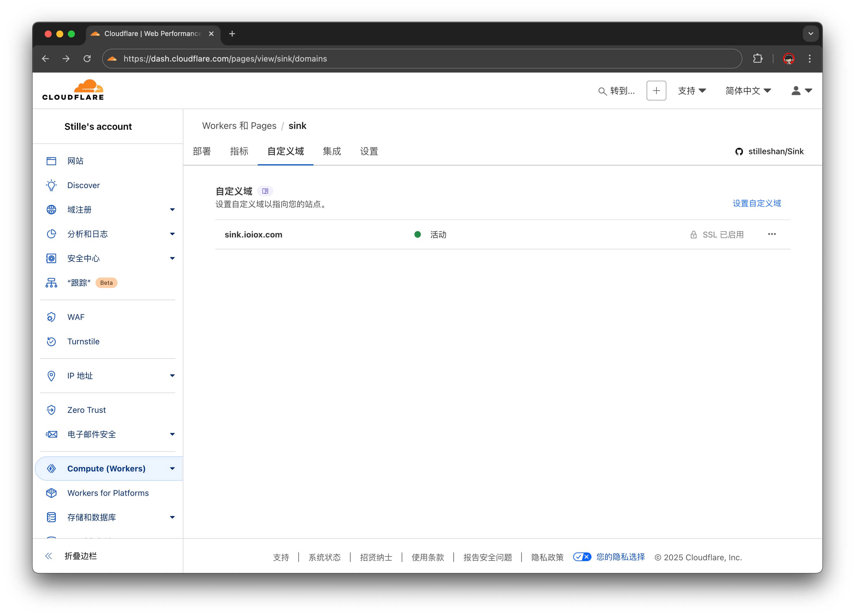Image resolution: width=855 pixels, height=616 pixels.
Task: Click the plus add button in header
Action: point(656,91)
